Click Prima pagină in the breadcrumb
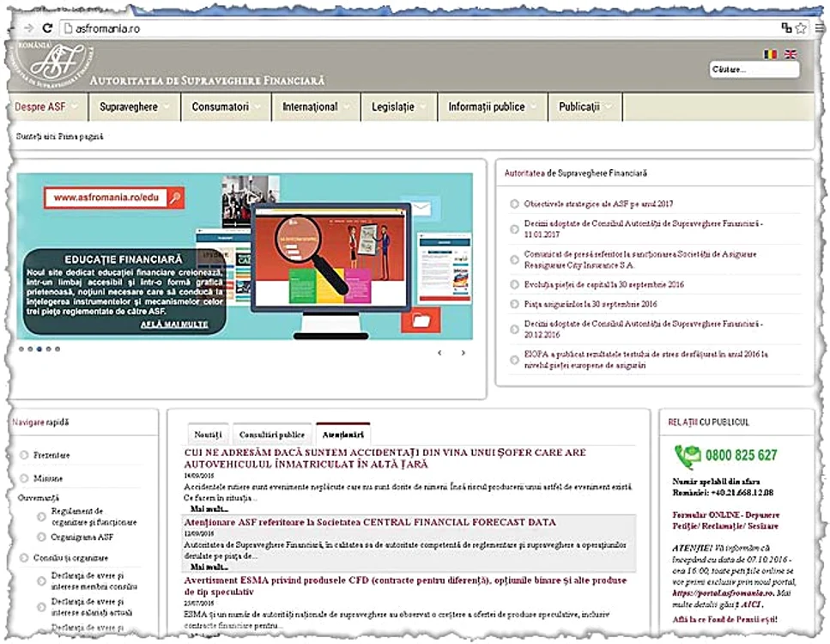Viewport: 830px width, 644px height. (81, 137)
